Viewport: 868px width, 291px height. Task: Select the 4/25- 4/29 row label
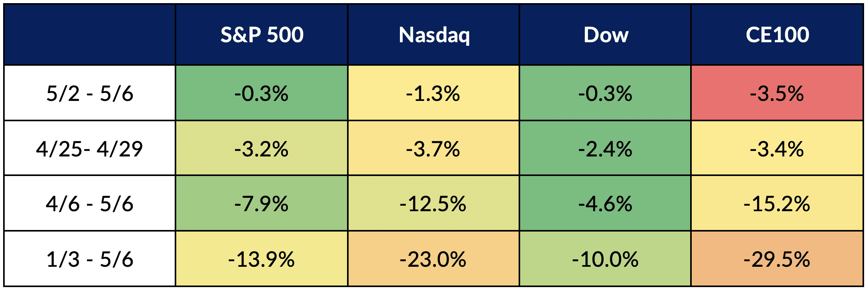tap(90, 149)
